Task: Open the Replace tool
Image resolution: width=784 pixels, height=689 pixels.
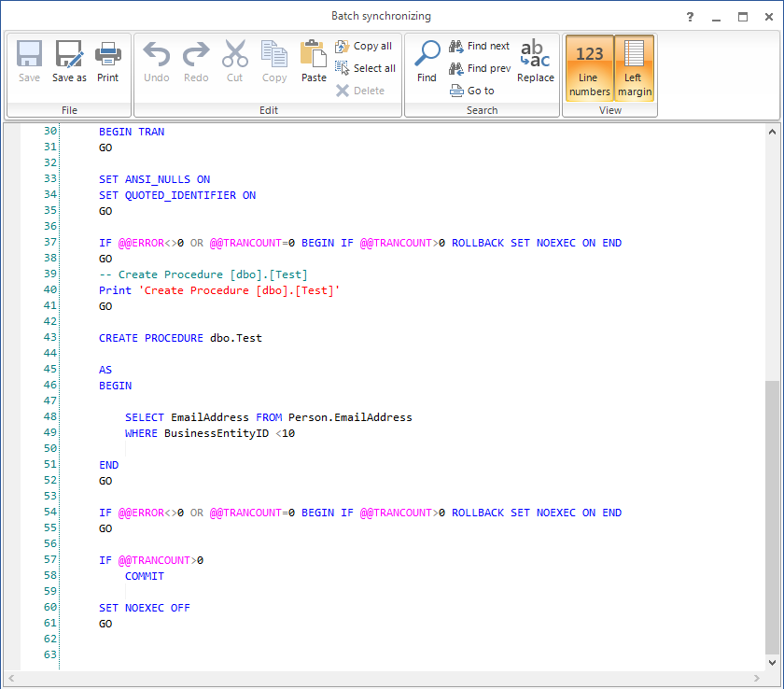Action: 536,62
